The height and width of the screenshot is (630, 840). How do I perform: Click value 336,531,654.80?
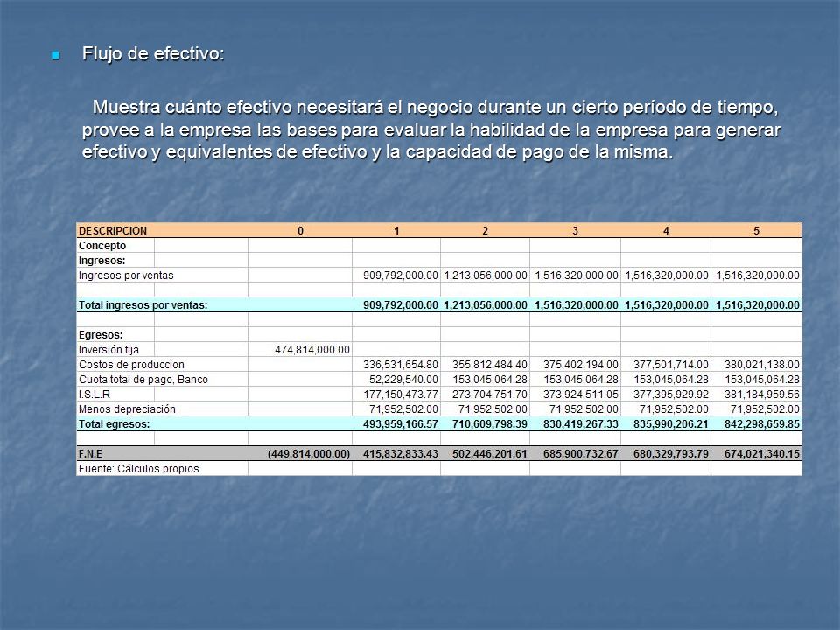(400, 365)
